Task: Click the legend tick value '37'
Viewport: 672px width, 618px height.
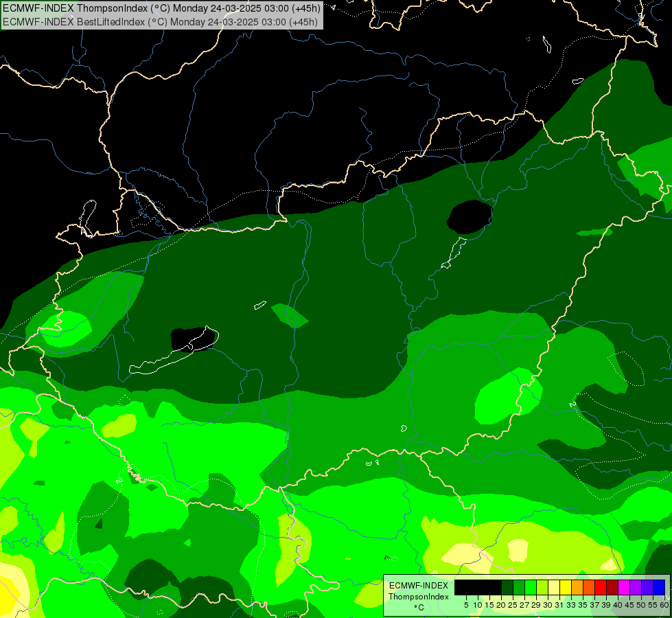Action: click(594, 605)
